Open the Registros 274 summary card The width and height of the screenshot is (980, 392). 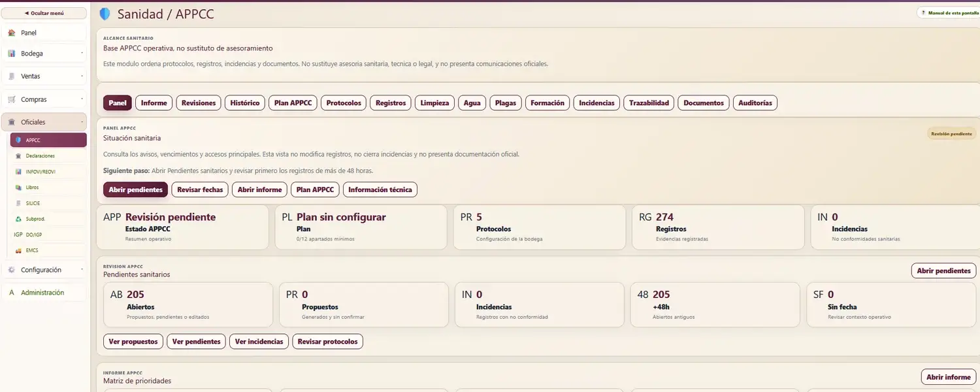tap(718, 227)
